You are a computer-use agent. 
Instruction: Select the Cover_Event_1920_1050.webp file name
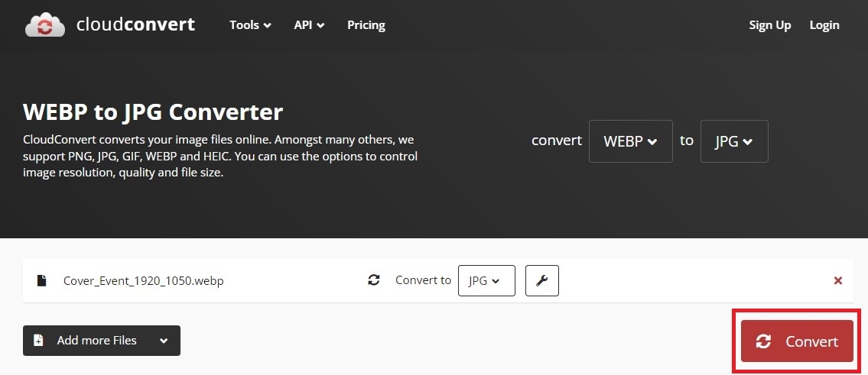[x=144, y=280]
